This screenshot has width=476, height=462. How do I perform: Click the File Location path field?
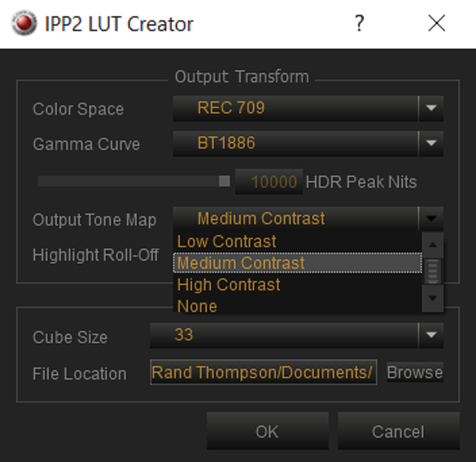(x=264, y=372)
